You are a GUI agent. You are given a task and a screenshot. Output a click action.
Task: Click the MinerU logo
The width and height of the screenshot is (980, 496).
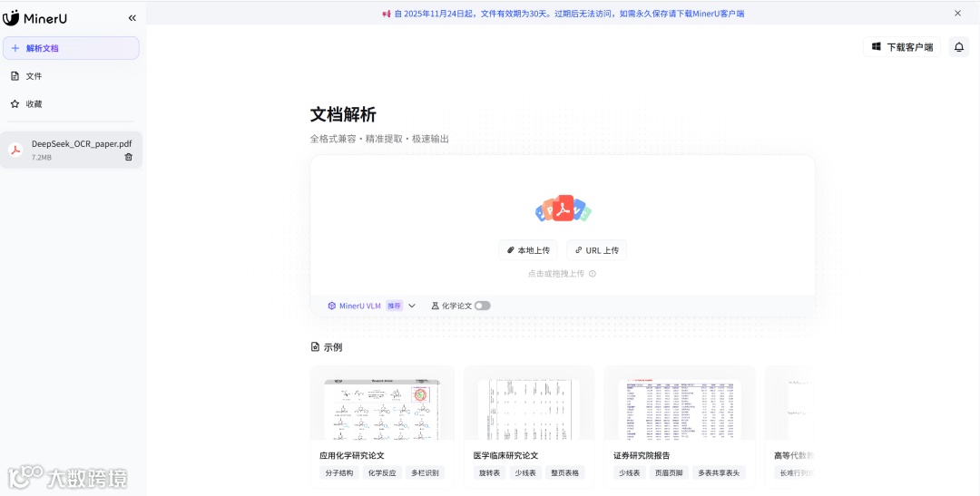(35, 18)
